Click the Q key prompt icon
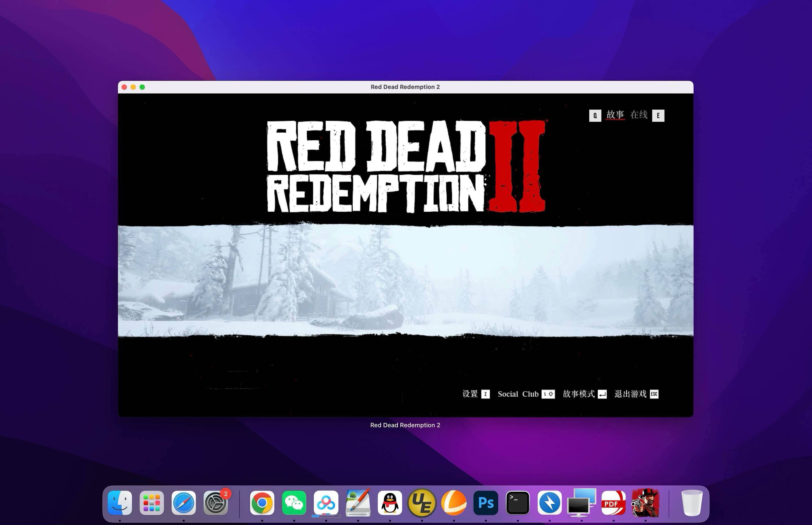The image size is (812, 525). (595, 116)
